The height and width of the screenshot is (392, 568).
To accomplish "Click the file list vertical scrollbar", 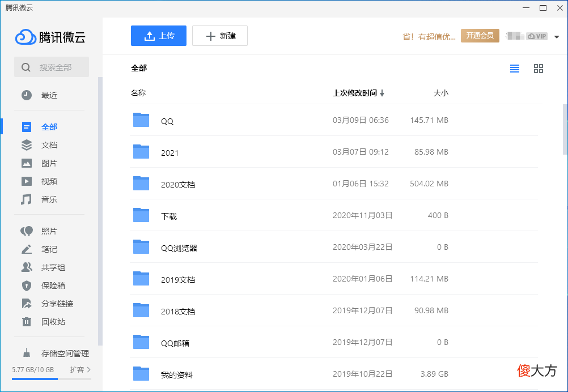I will [x=565, y=129].
